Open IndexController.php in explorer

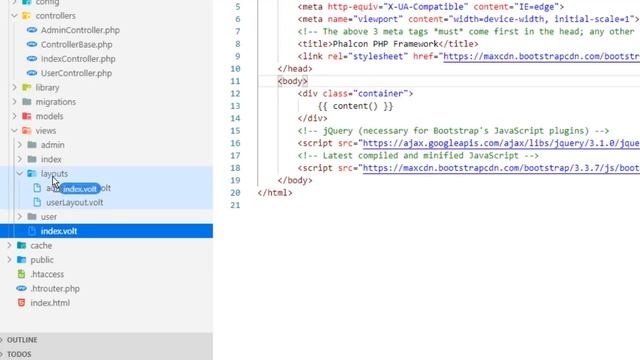tap(78, 59)
